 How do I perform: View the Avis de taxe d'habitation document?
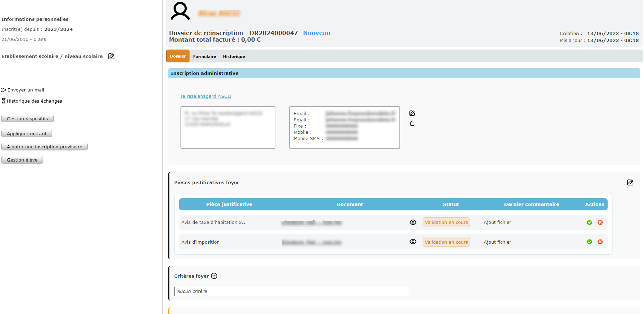[413, 223]
